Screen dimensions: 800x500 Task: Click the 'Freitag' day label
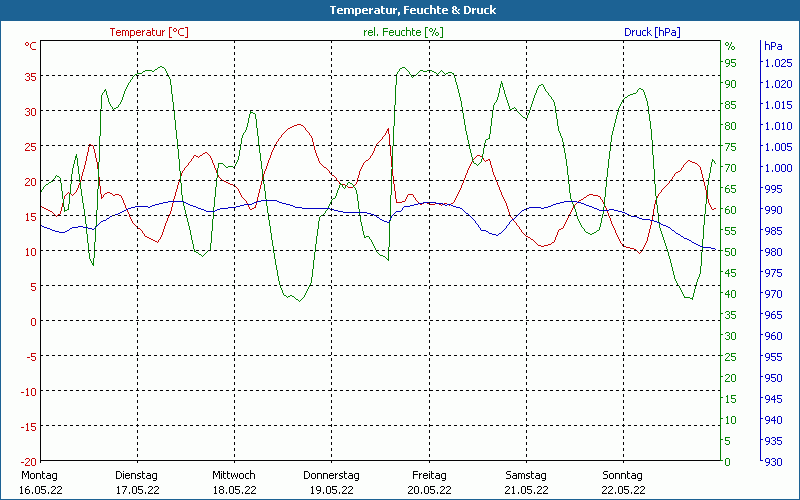[429, 475]
